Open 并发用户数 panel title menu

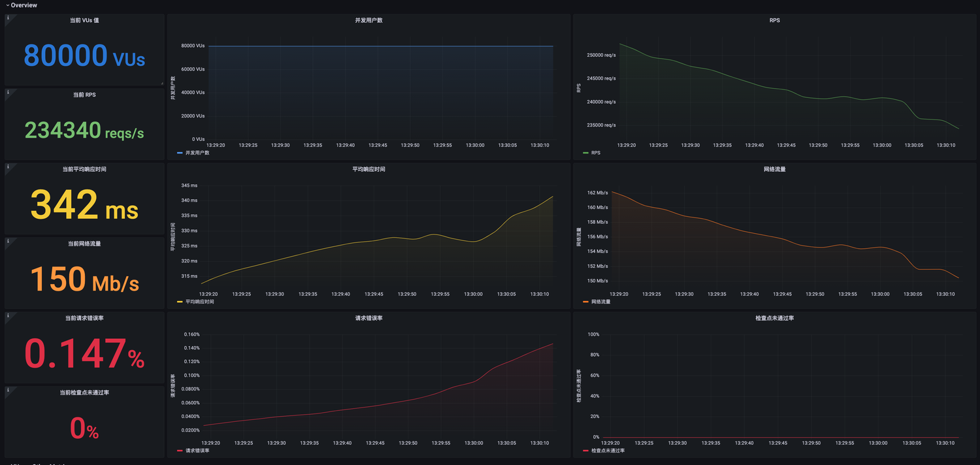368,20
